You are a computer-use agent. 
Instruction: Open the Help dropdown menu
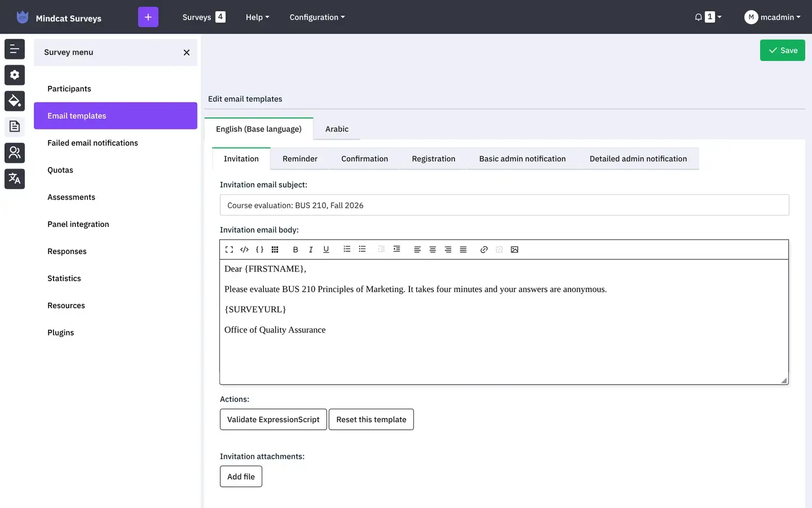coord(258,17)
